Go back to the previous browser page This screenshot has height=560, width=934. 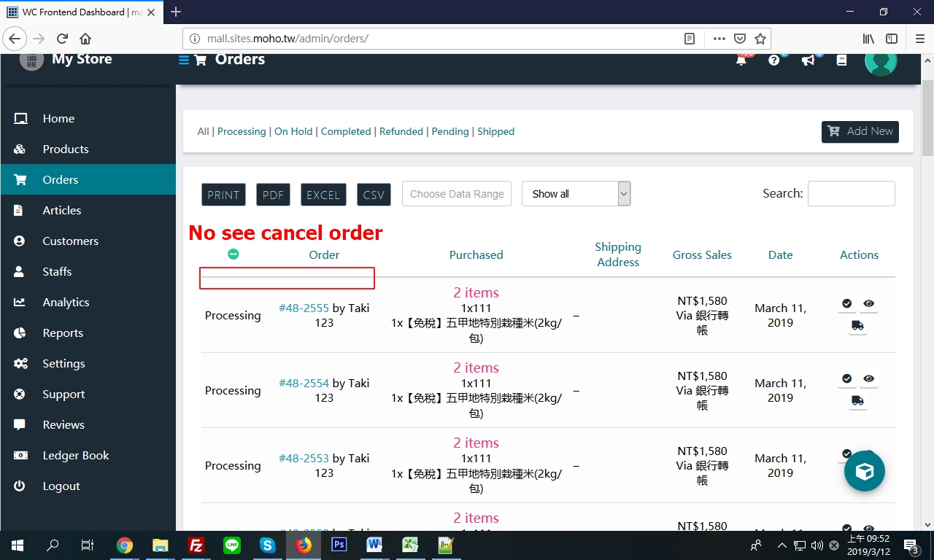15,39
